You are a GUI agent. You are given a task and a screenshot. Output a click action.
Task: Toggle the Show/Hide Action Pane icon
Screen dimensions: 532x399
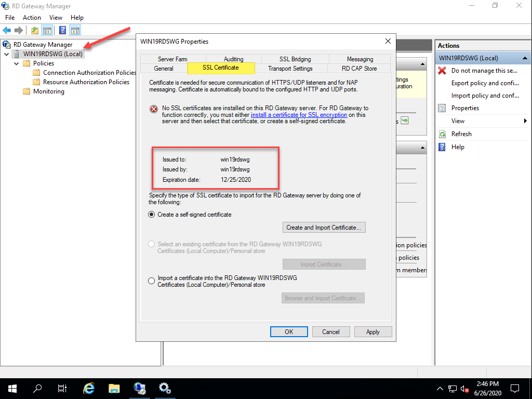pyautogui.click(x=75, y=31)
